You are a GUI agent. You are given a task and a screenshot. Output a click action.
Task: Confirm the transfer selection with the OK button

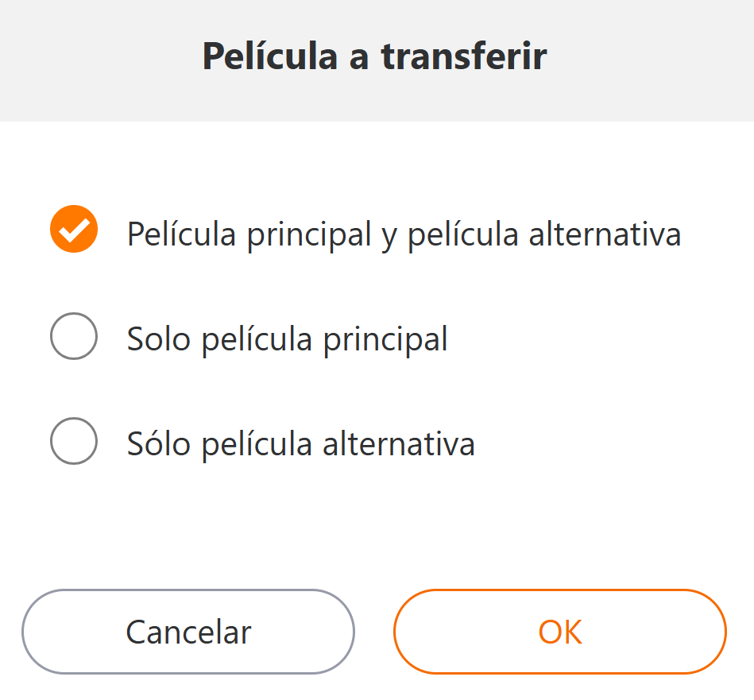[559, 632]
